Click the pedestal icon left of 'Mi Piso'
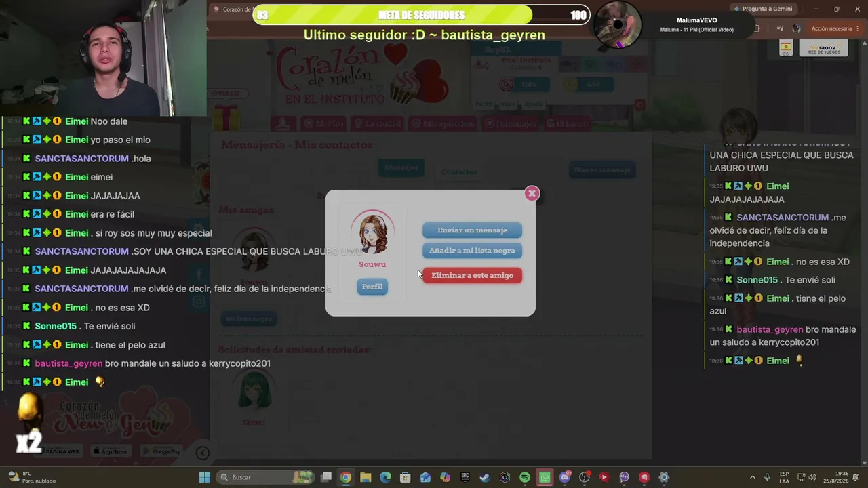This screenshot has width=868, height=488. point(283,123)
